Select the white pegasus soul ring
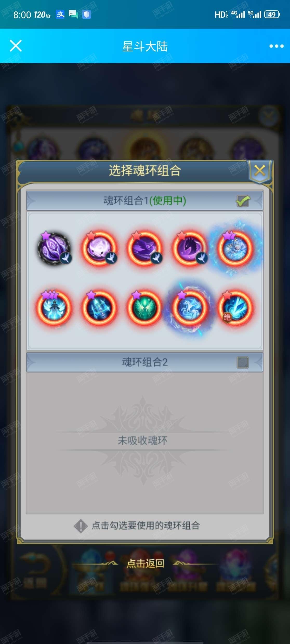The width and height of the screenshot is (290, 644). point(189,307)
